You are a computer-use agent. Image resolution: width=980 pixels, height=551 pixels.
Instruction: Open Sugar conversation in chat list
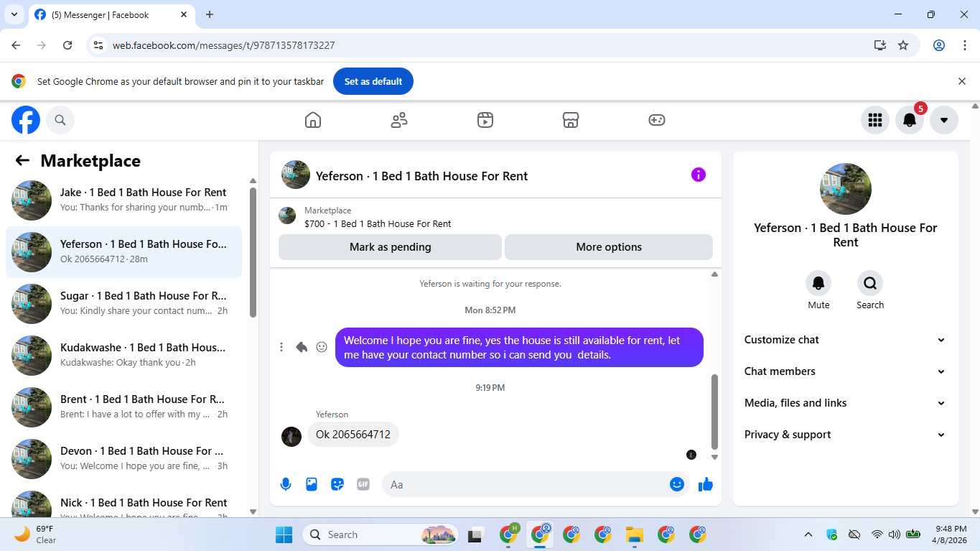[123, 304]
